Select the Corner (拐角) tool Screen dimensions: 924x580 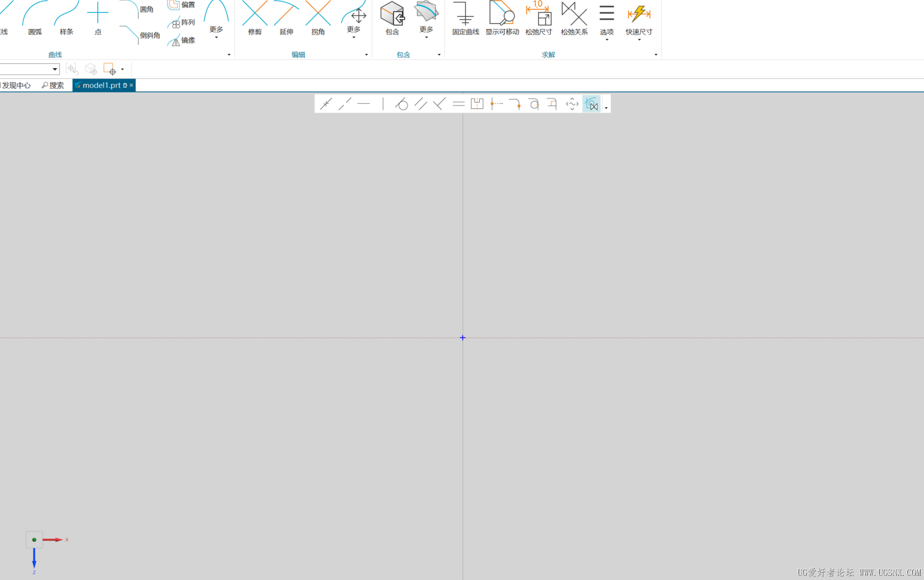pyautogui.click(x=318, y=18)
